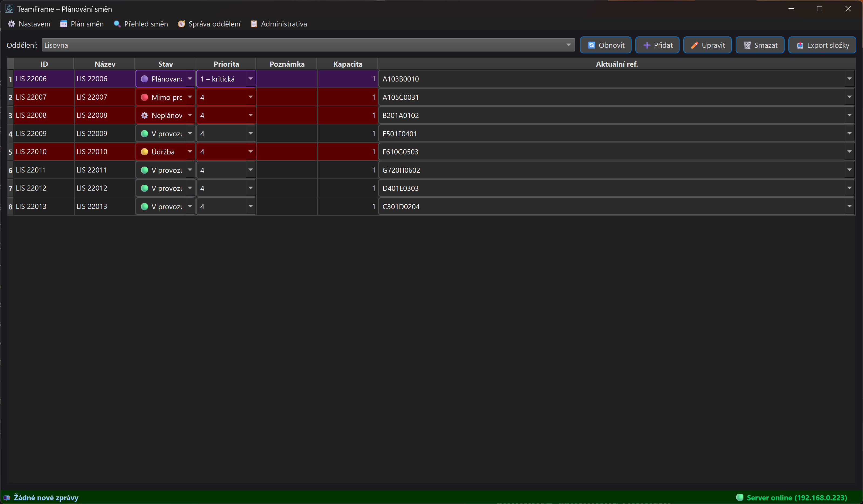
Task: Click the Plán směn calendar icon
Action: (64, 24)
